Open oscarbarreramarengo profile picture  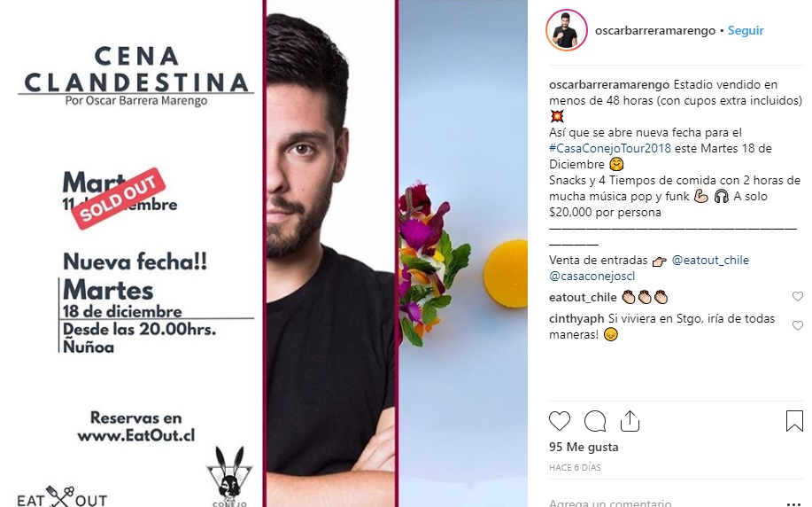tap(566, 30)
